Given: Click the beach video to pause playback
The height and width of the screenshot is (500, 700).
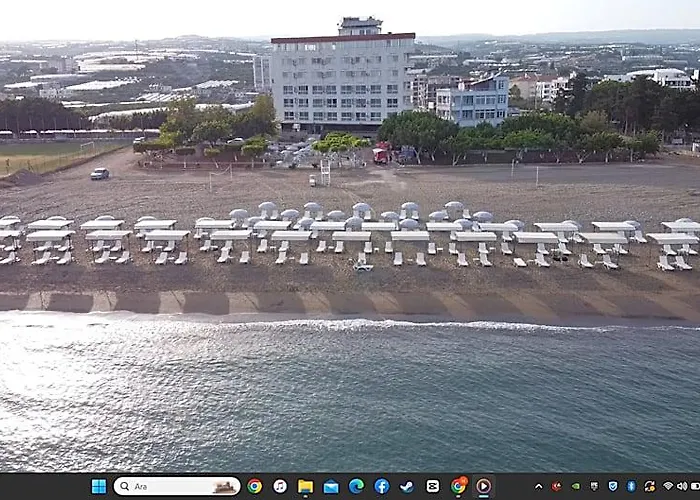Looking at the screenshot, I should tap(350, 237).
